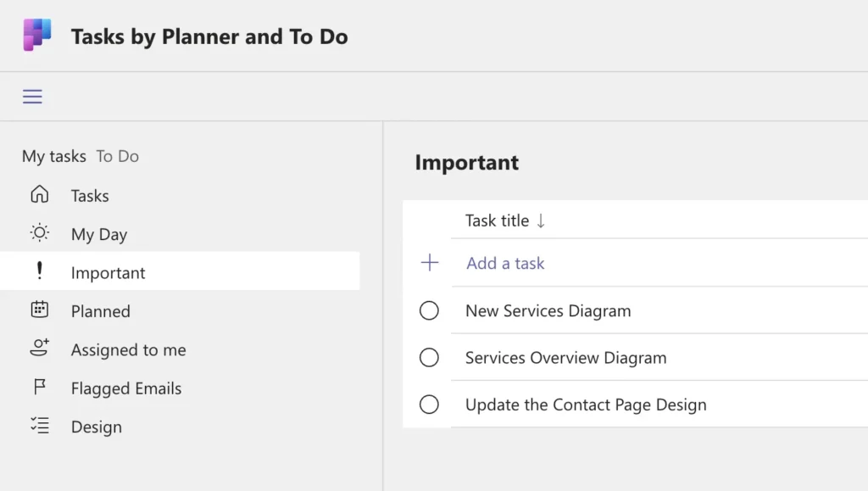Viewport: 868px width, 491px height.
Task: Select the Planned list label in sidebar
Action: 101,311
